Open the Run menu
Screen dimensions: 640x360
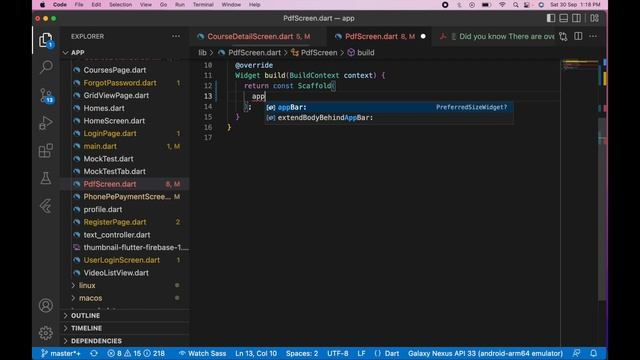180,4
